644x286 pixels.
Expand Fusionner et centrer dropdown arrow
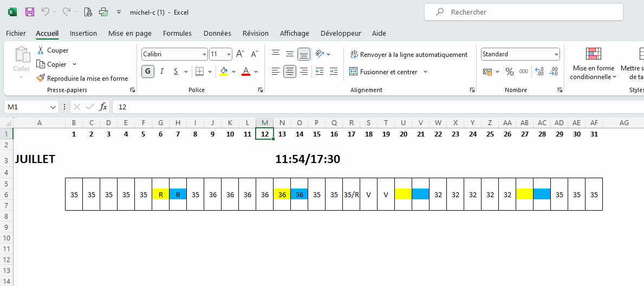425,71
